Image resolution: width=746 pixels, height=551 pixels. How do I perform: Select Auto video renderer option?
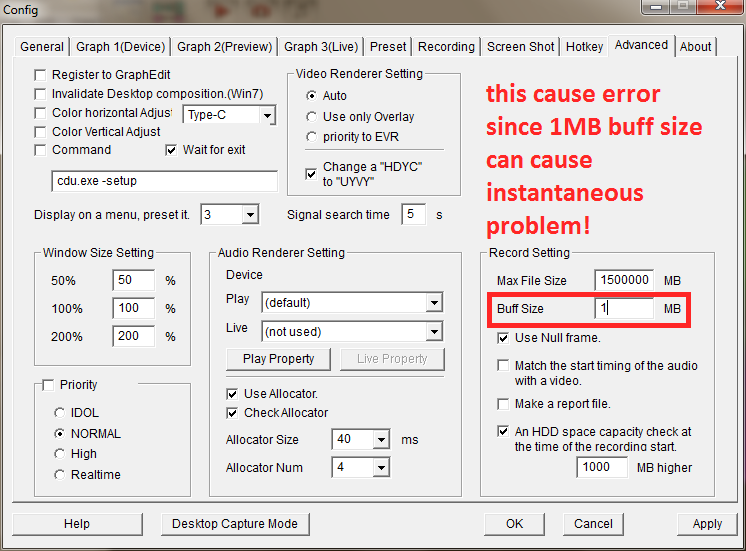coord(311,96)
